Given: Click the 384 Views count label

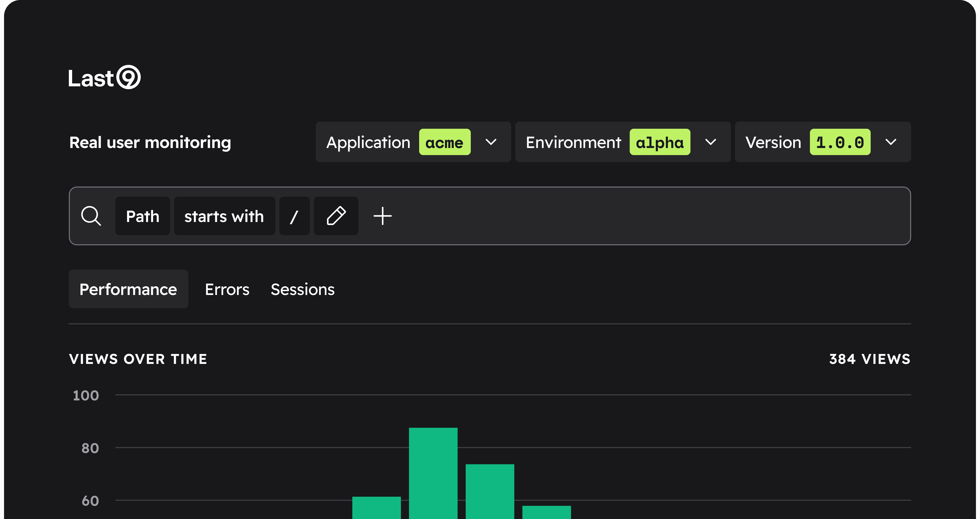Looking at the screenshot, I should [869, 359].
